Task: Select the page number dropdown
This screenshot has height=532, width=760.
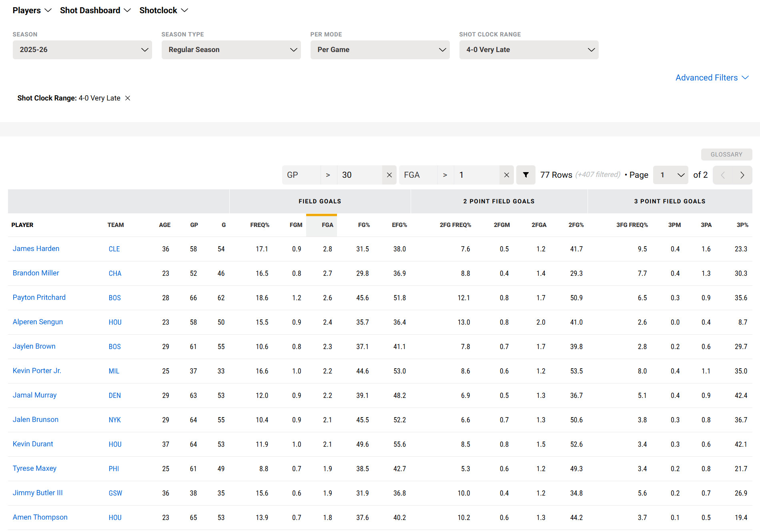Action: 670,175
